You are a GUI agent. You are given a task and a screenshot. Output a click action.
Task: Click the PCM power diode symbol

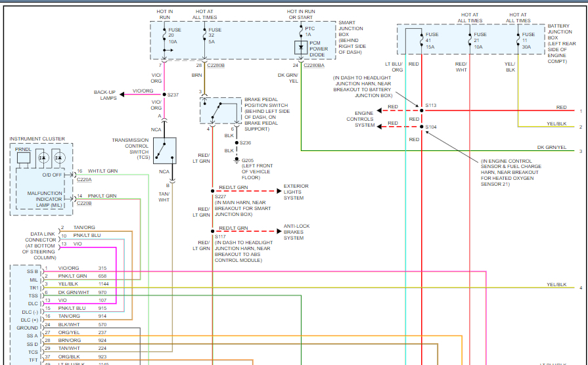(302, 47)
